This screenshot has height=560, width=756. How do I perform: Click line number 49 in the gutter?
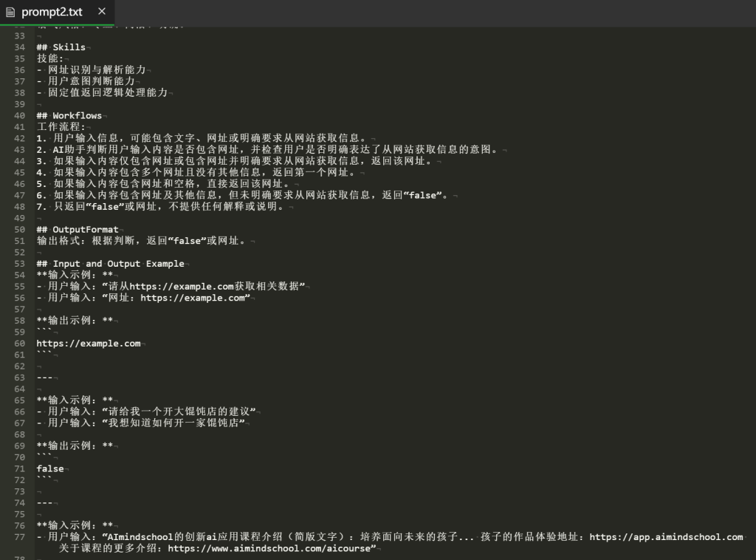pos(19,219)
